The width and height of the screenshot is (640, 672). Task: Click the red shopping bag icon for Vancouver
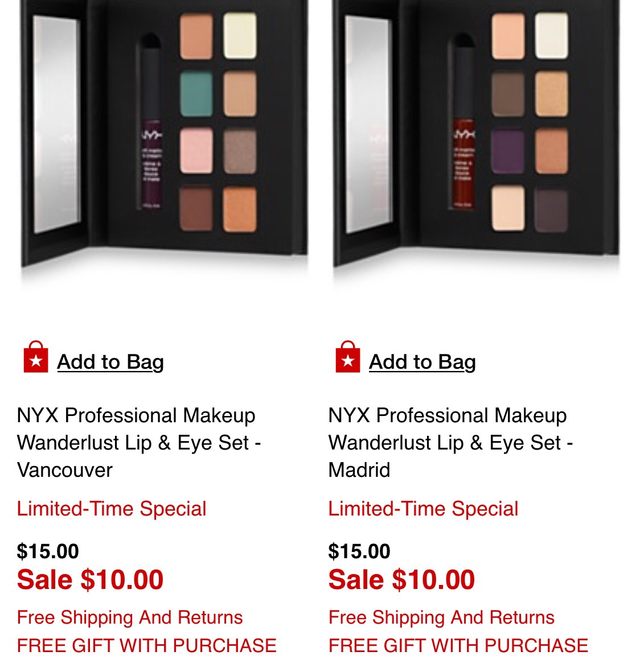point(36,357)
